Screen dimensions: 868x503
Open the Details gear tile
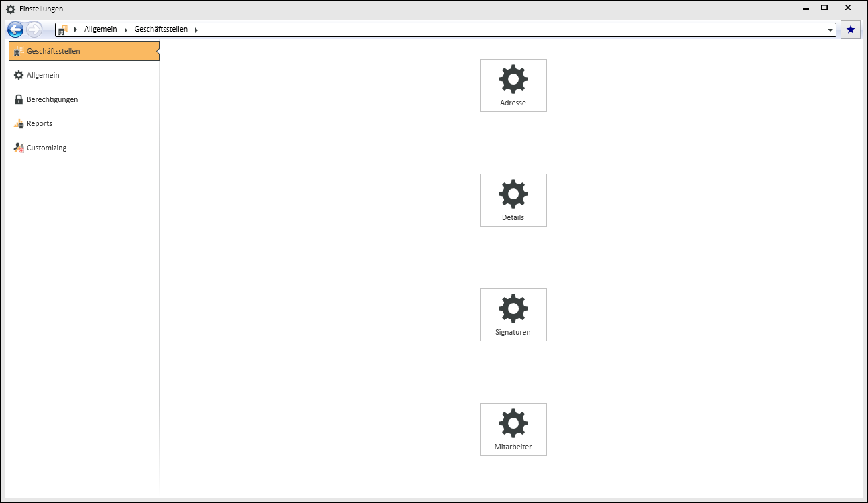point(513,200)
